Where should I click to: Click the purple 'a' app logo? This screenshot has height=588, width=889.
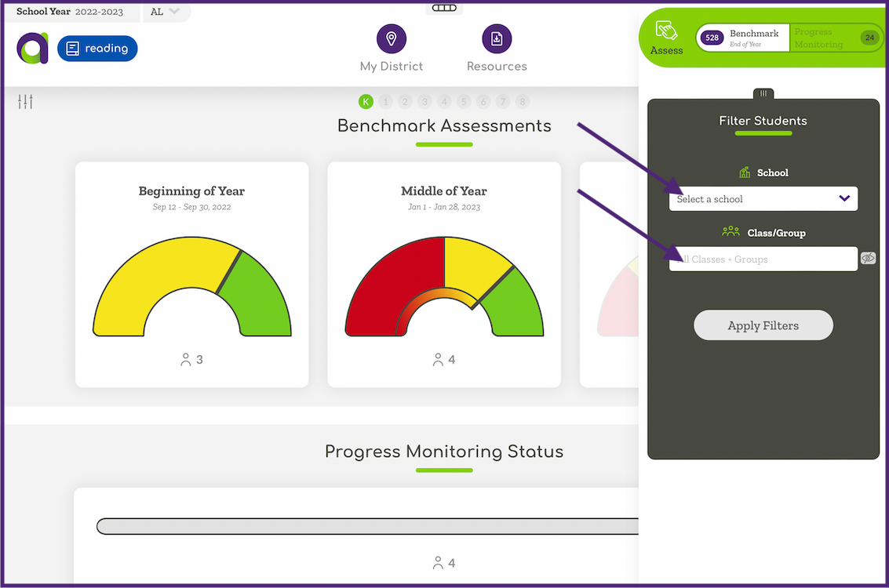coord(31,48)
